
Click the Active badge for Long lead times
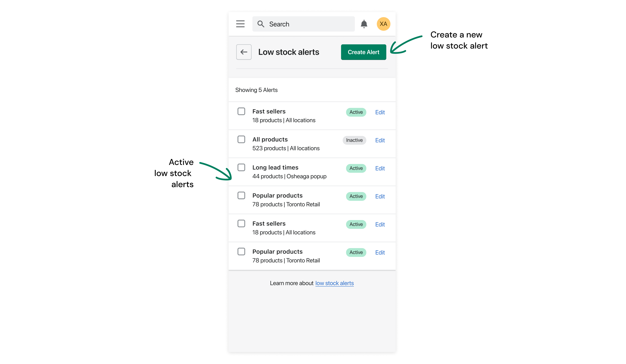pos(356,168)
